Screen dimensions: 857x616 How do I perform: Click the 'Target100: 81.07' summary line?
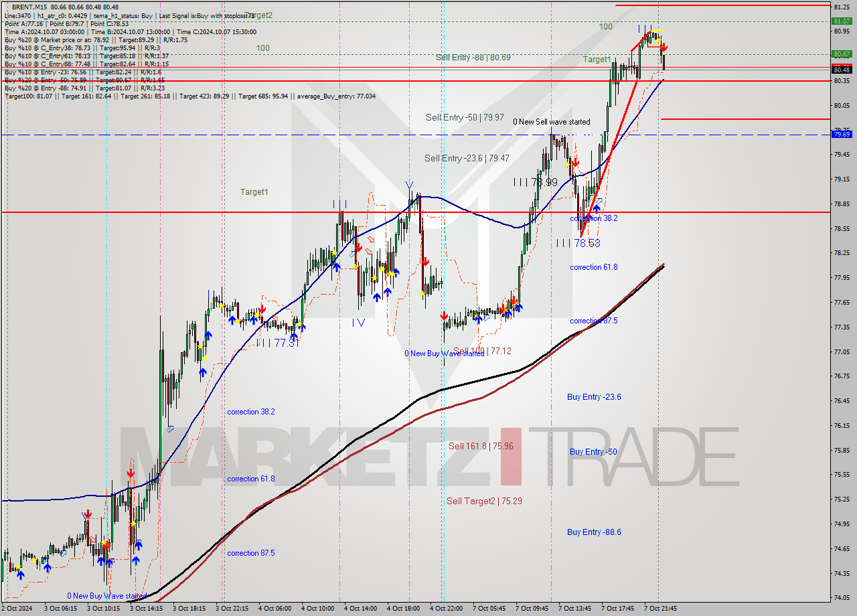coord(190,96)
